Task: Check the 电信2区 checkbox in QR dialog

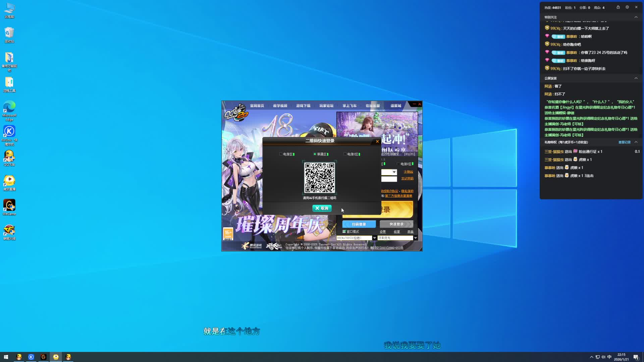Action: coord(345,154)
